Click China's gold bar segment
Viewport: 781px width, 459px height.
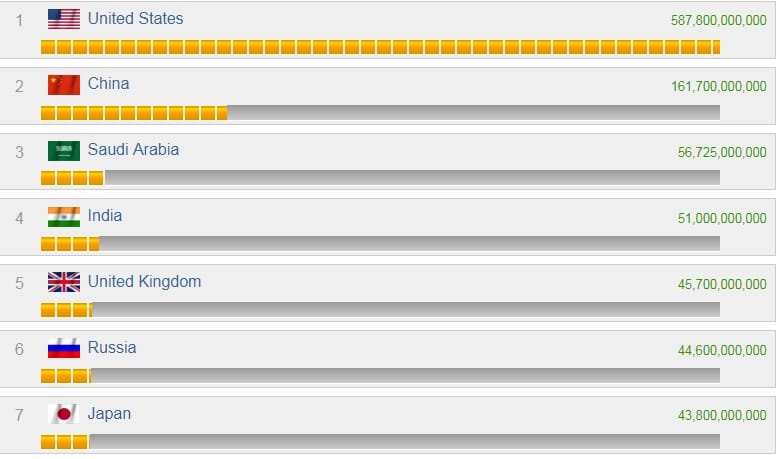coord(134,113)
